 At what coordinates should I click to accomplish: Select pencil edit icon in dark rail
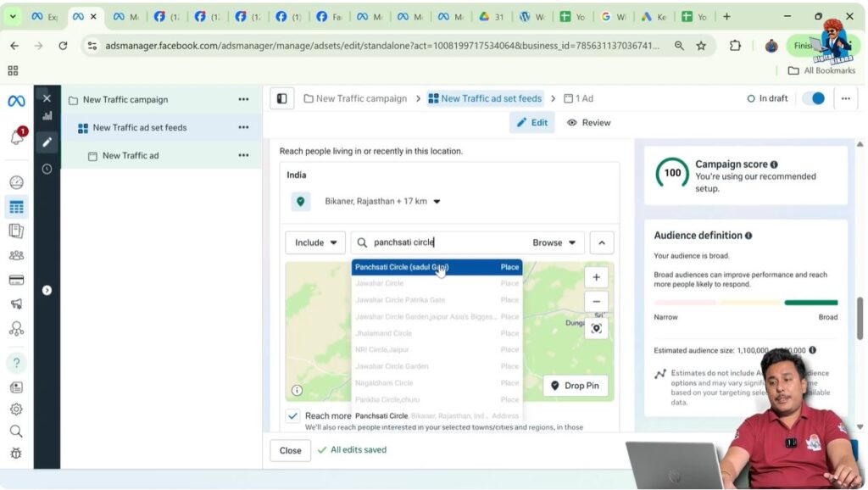pos(47,142)
